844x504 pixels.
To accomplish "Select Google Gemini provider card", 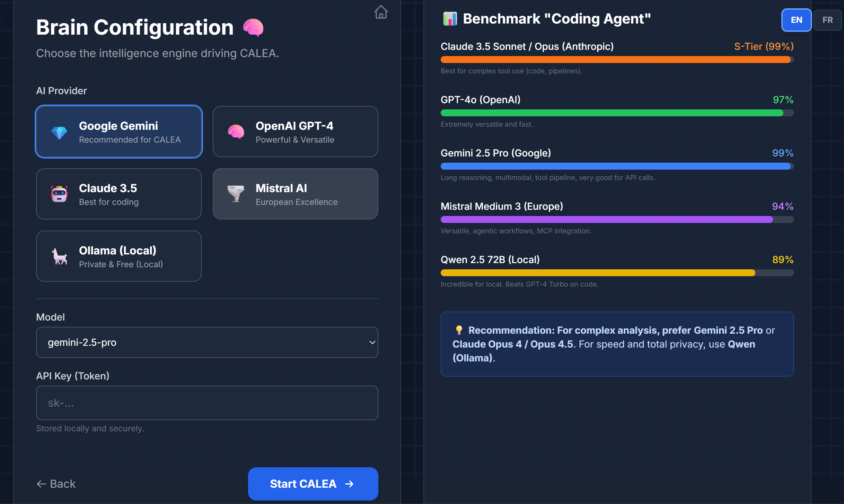I will (x=119, y=132).
